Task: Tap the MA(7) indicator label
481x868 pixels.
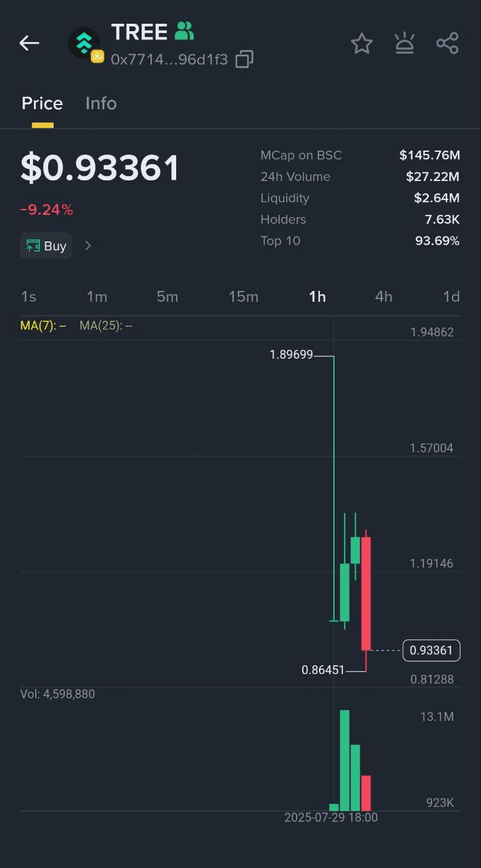Action: (43, 325)
